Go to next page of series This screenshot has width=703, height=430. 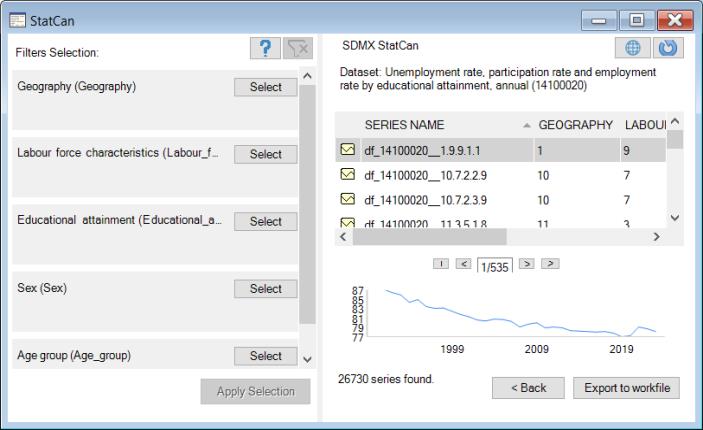[x=528, y=263]
